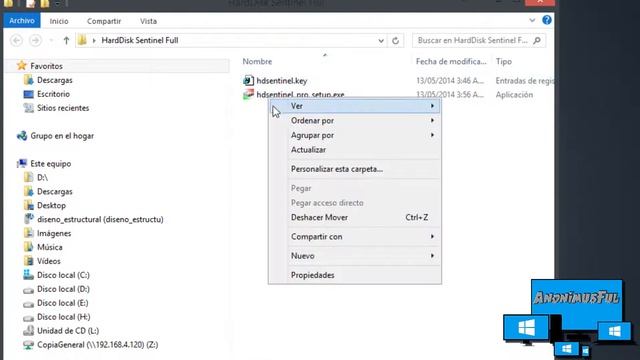The height and width of the screenshot is (360, 640).
Task: Select Disco local (H:) in tree
Action: (x=64, y=317)
